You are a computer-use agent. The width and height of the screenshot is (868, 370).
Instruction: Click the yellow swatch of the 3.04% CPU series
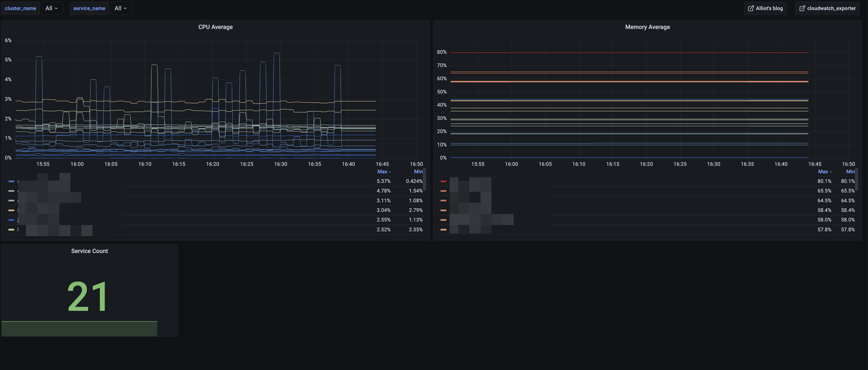click(x=11, y=210)
